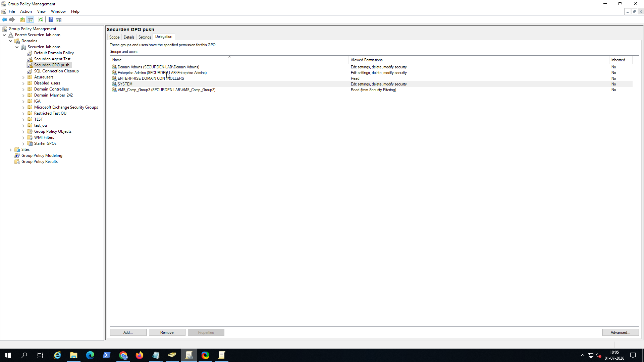Image resolution: width=644 pixels, height=362 pixels.
Task: Click the Group Policy Results icon
Action: point(17,162)
